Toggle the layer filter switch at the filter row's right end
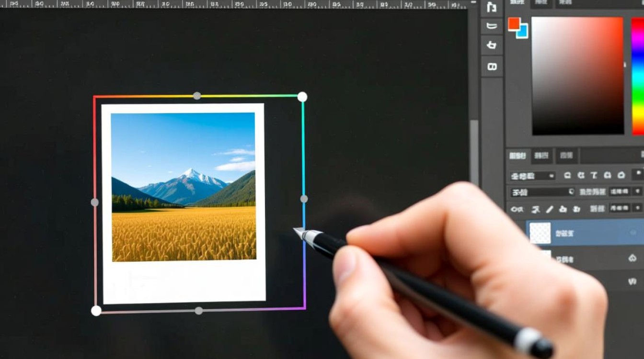 tap(638, 174)
